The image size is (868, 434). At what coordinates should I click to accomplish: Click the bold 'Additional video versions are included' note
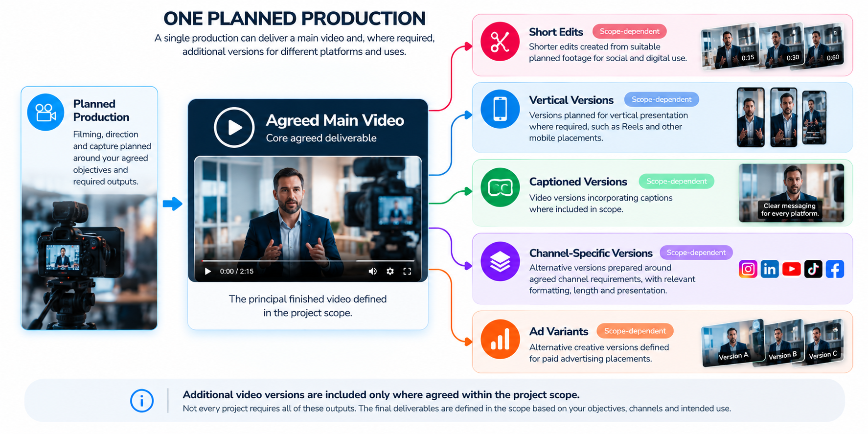pyautogui.click(x=381, y=394)
